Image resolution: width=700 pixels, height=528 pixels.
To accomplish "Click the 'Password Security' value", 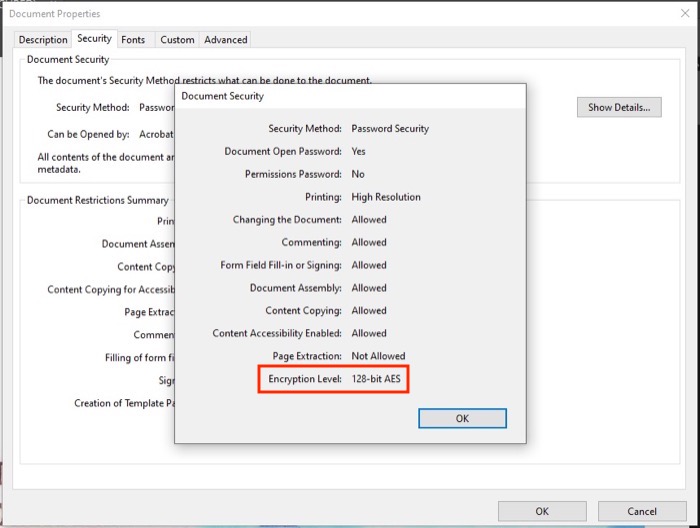I will point(390,129).
